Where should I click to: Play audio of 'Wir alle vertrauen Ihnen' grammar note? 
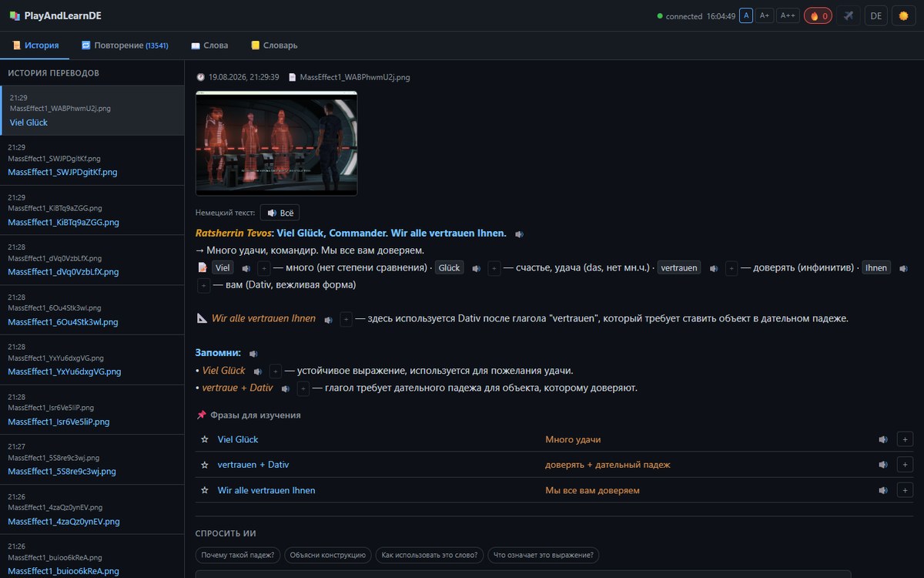point(329,319)
